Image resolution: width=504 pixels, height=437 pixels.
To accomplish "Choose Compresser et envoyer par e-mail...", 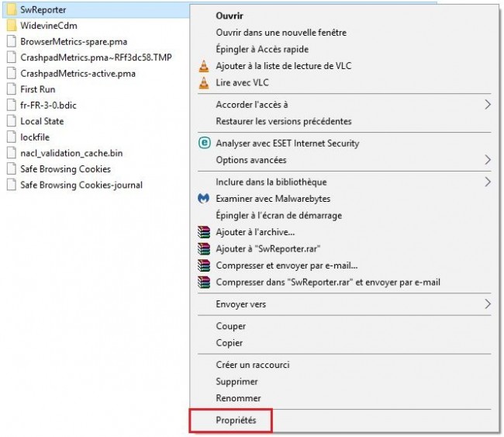I will pos(287,265).
